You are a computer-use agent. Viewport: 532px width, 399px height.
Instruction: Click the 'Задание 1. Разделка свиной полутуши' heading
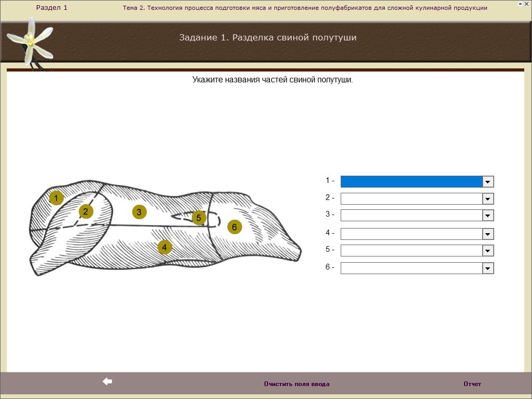click(268, 37)
